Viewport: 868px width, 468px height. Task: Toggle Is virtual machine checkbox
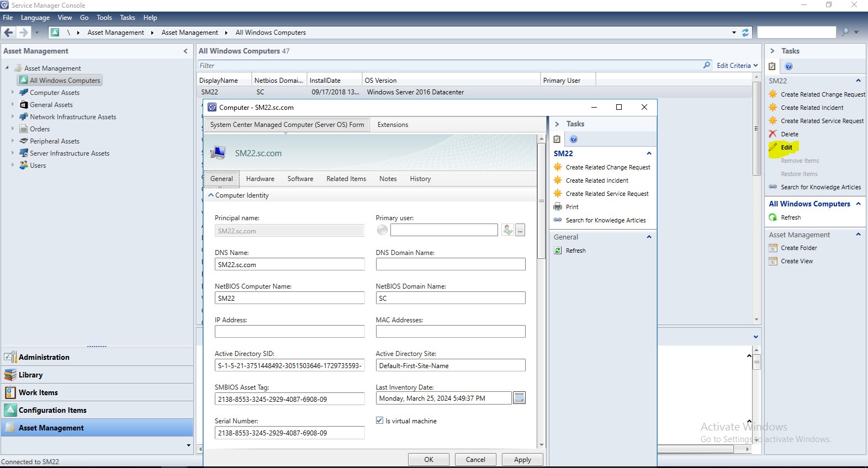(379, 421)
